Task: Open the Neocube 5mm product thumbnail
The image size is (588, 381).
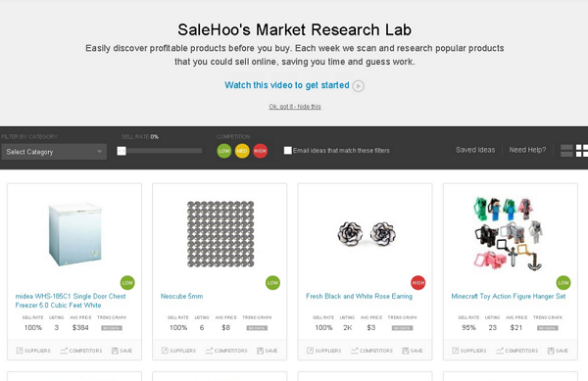Action: (x=220, y=234)
